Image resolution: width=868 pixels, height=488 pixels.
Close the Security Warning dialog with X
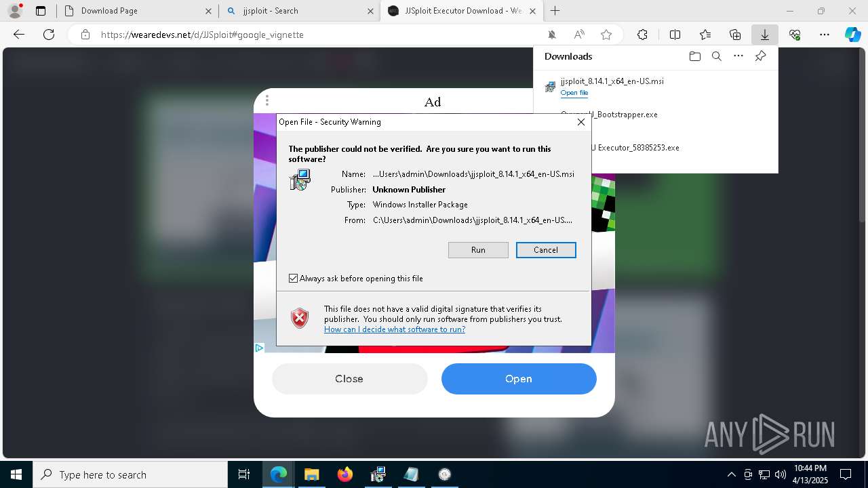580,122
